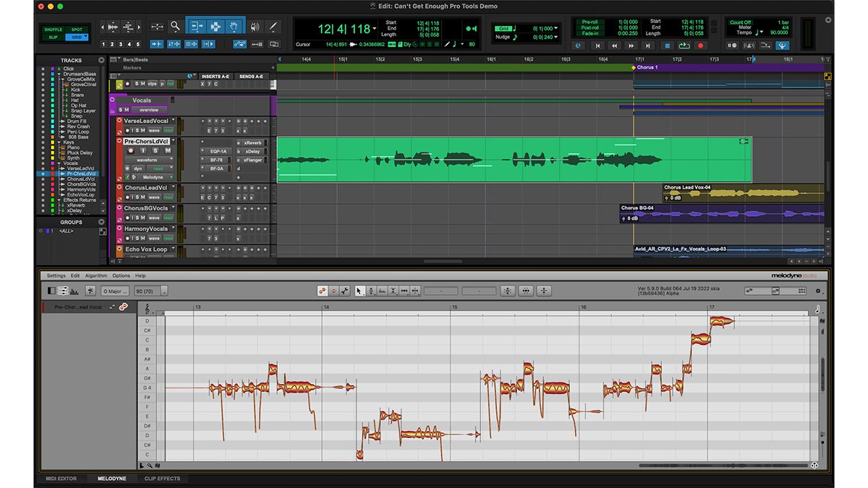Viewport: 868px width, 488px height.
Task: Open Melodyne's scale settings icon
Action: 90,291
